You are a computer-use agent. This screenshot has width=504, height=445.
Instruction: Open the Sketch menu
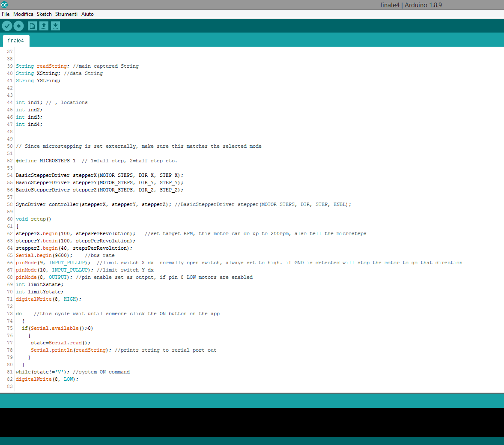[44, 14]
